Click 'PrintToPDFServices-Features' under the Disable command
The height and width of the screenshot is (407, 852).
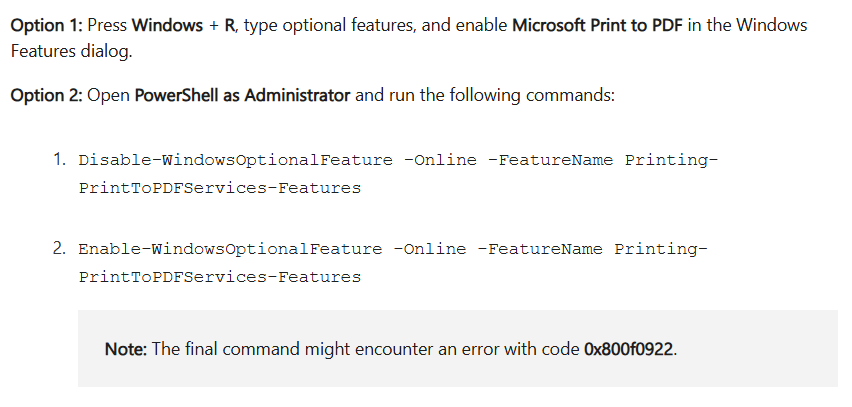220,188
